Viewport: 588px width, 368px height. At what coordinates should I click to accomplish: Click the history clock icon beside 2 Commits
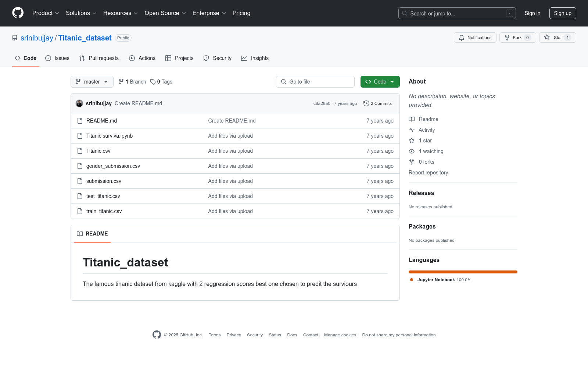point(366,103)
